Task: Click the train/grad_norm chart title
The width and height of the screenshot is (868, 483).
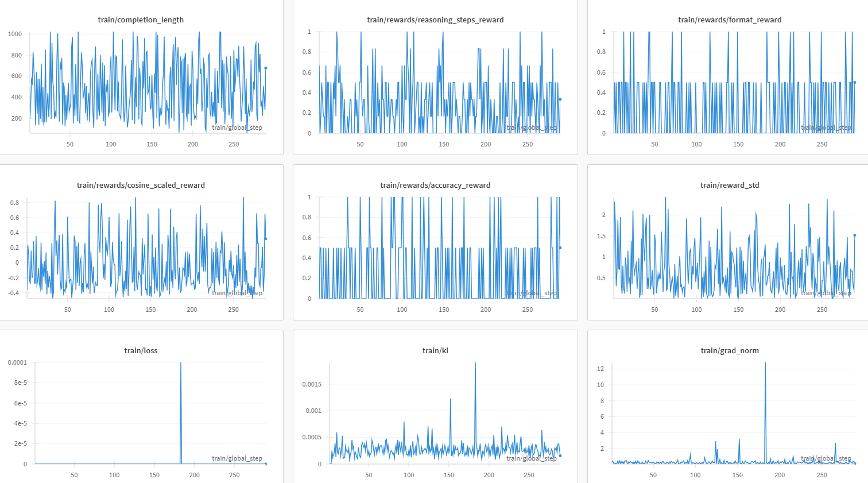Action: (x=730, y=350)
